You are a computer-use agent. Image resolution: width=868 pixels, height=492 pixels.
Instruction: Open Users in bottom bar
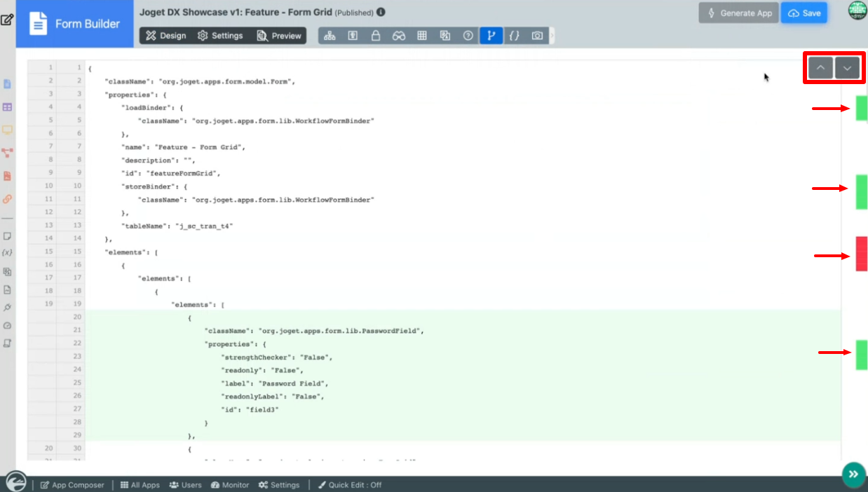tap(186, 485)
